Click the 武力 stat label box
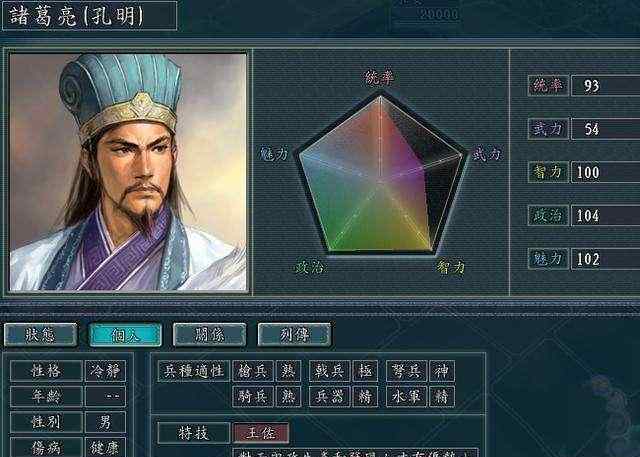This screenshot has height=457, width=640. (548, 129)
